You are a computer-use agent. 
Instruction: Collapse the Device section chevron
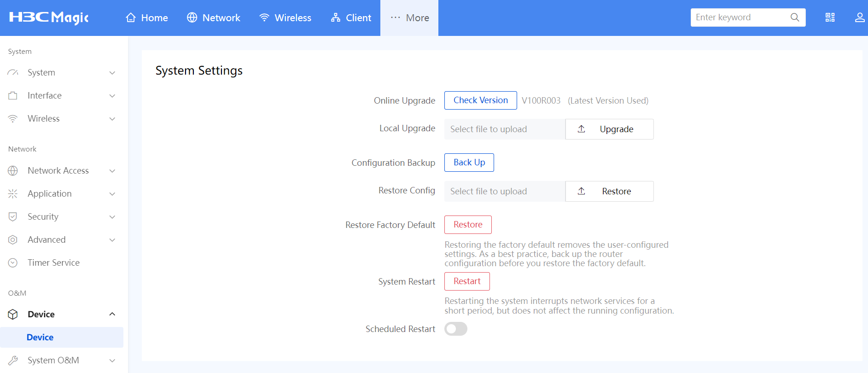[x=112, y=314]
